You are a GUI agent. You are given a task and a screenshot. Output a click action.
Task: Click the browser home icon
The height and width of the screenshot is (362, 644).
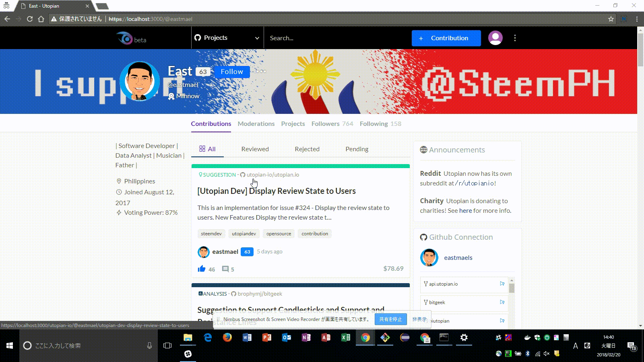coord(41,19)
